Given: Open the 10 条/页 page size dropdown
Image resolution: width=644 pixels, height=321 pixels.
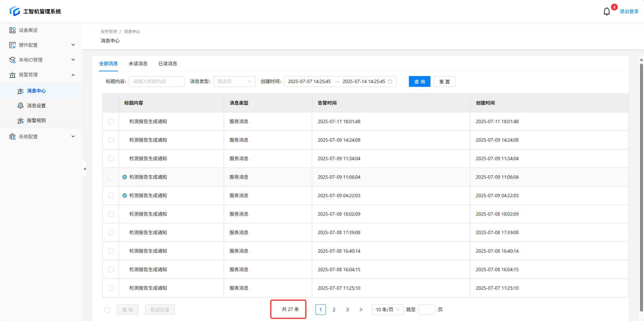Looking at the screenshot, I should pos(387,310).
